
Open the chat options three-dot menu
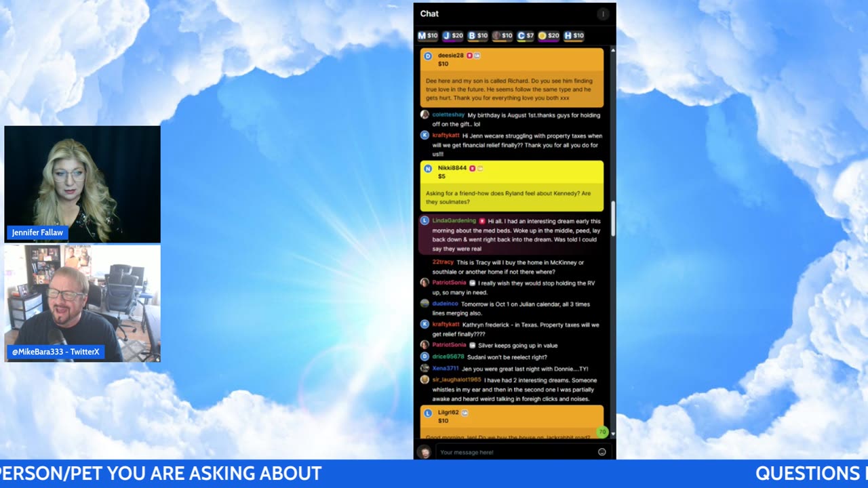point(602,14)
